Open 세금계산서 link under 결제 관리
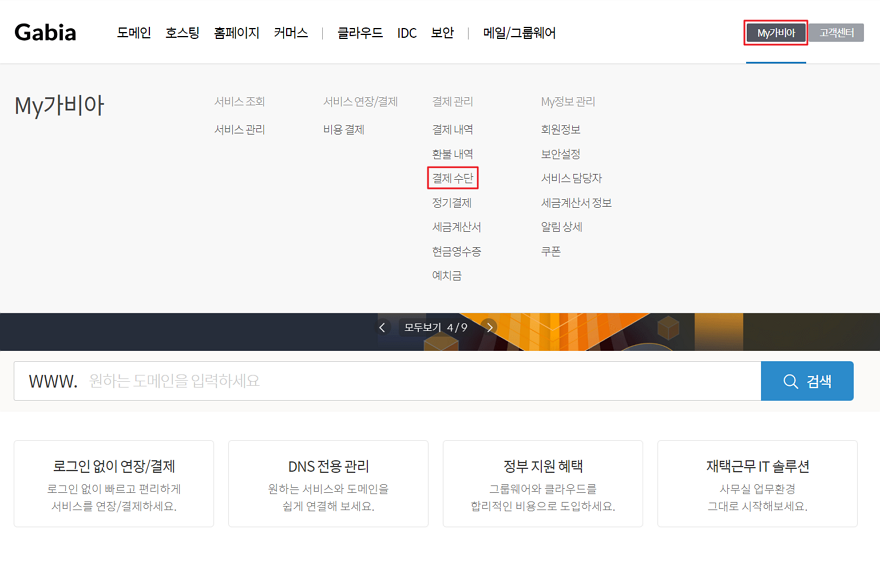This screenshot has height=561, width=880. [x=456, y=227]
